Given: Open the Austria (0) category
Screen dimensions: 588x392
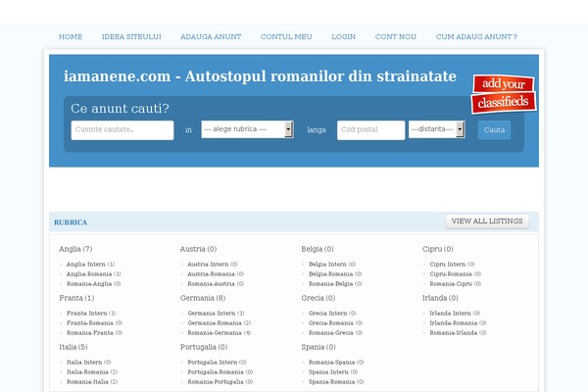Looking at the screenshot, I should [x=198, y=249].
